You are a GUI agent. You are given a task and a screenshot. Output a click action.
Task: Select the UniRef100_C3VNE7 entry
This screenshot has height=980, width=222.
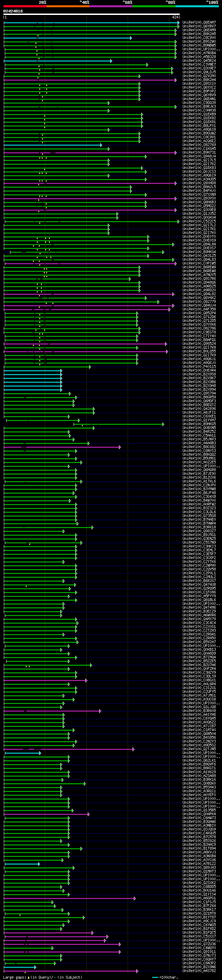199,65
